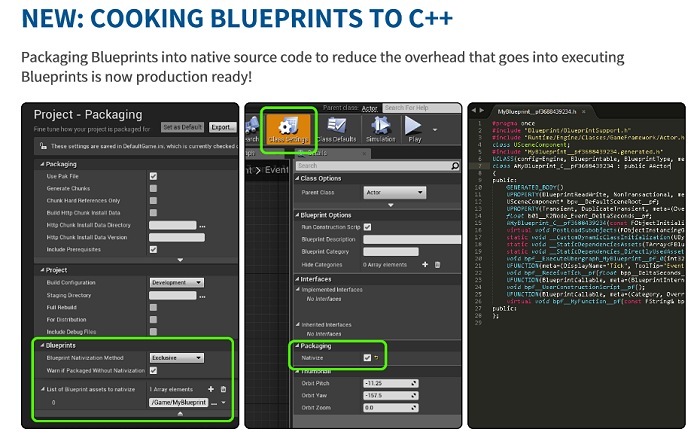
Task: Focus the Search For Help field
Action: tap(421, 108)
